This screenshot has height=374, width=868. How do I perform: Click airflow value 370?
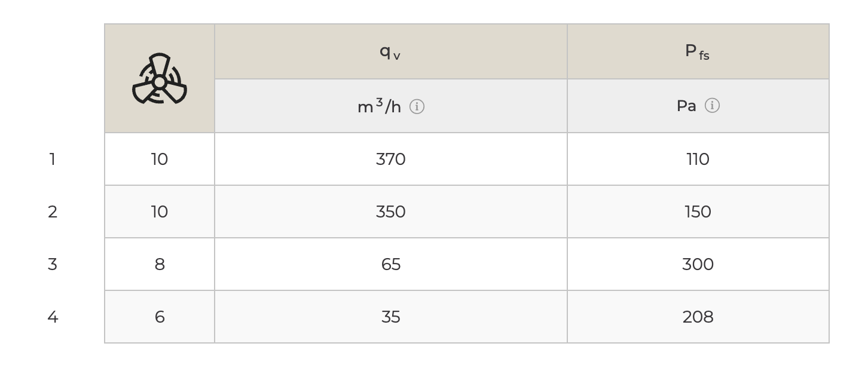(x=391, y=160)
